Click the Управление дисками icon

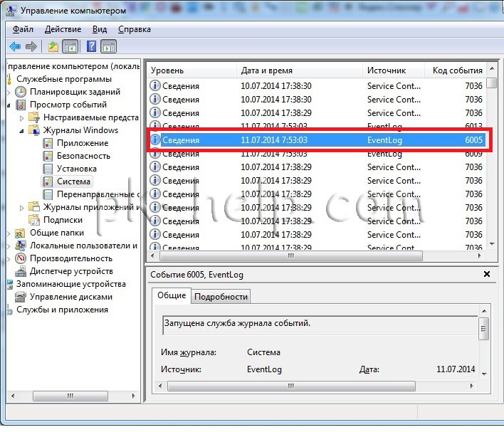coord(21,297)
